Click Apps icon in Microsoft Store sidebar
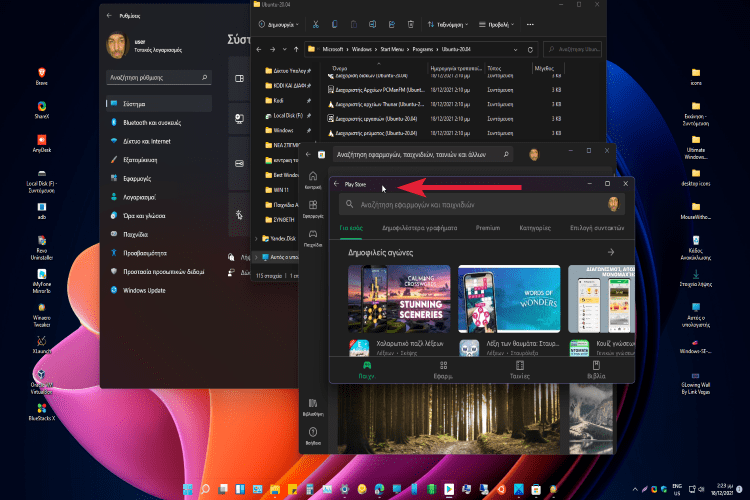750x500 pixels. pyautogui.click(x=313, y=209)
